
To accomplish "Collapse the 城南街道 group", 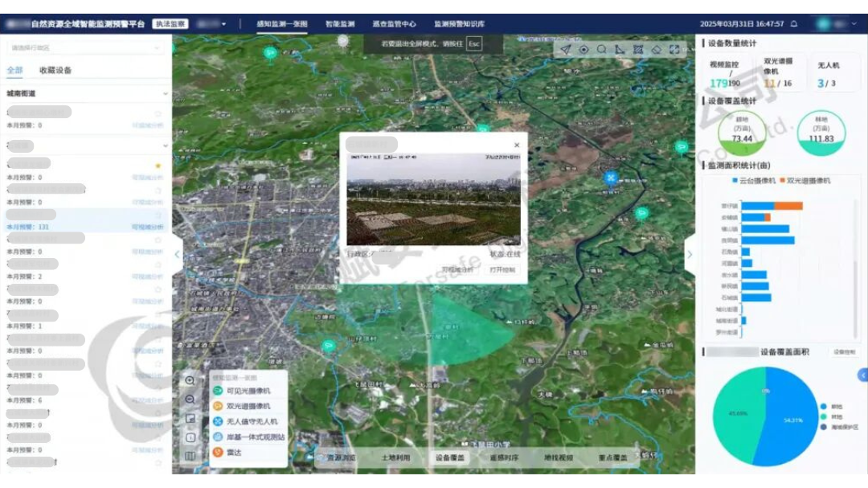I will click(x=166, y=94).
